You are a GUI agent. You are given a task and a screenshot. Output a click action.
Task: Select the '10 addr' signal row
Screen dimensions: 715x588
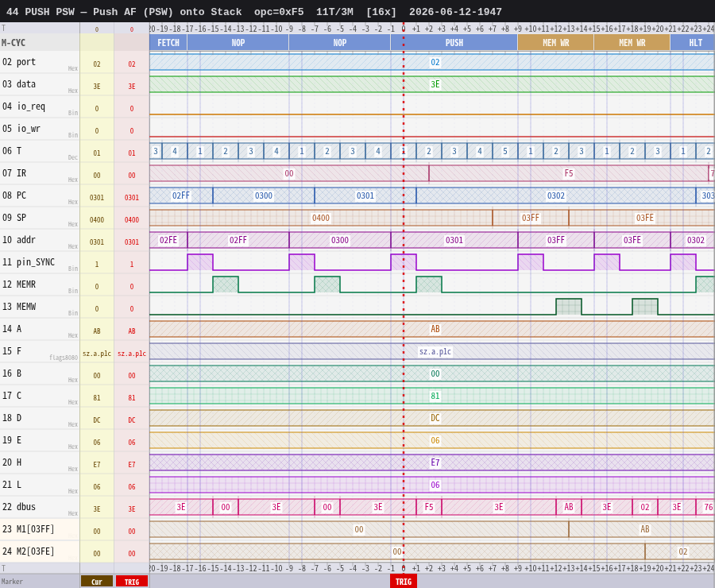pos(357,240)
